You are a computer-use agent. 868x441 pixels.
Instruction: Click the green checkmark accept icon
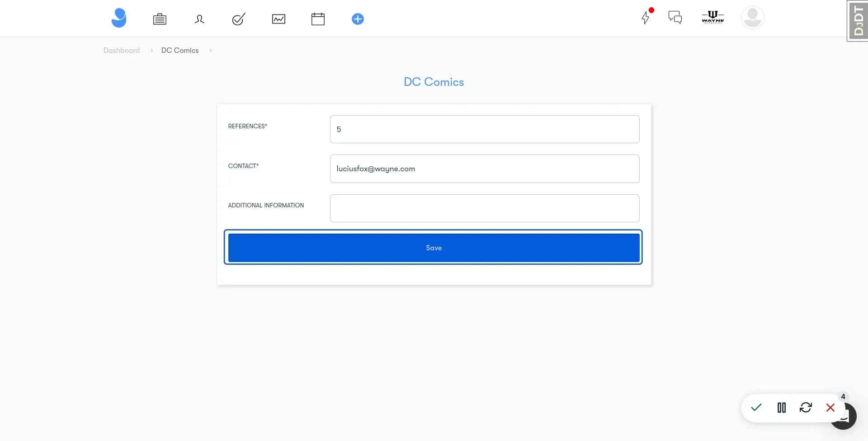pos(756,408)
